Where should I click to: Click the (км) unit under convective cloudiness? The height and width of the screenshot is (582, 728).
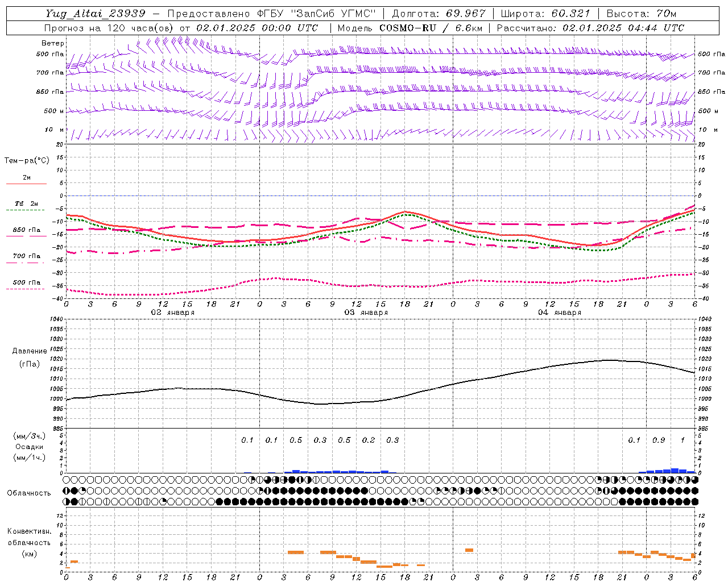click(x=30, y=554)
